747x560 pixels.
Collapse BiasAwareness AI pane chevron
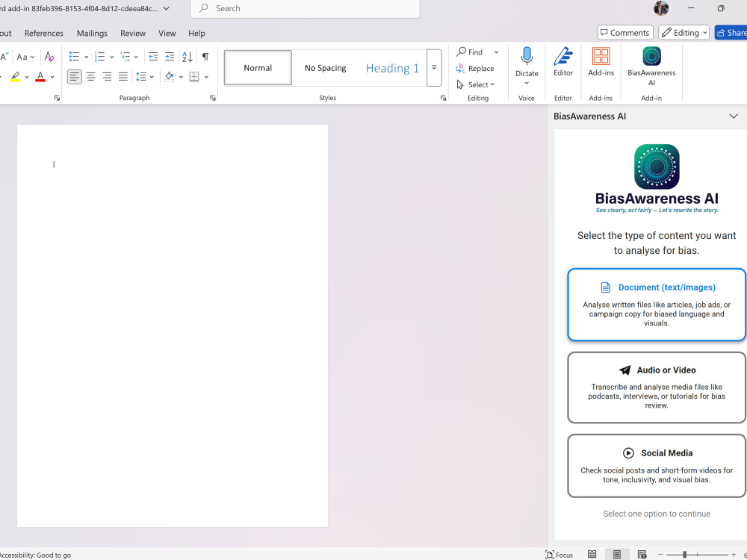(x=734, y=116)
